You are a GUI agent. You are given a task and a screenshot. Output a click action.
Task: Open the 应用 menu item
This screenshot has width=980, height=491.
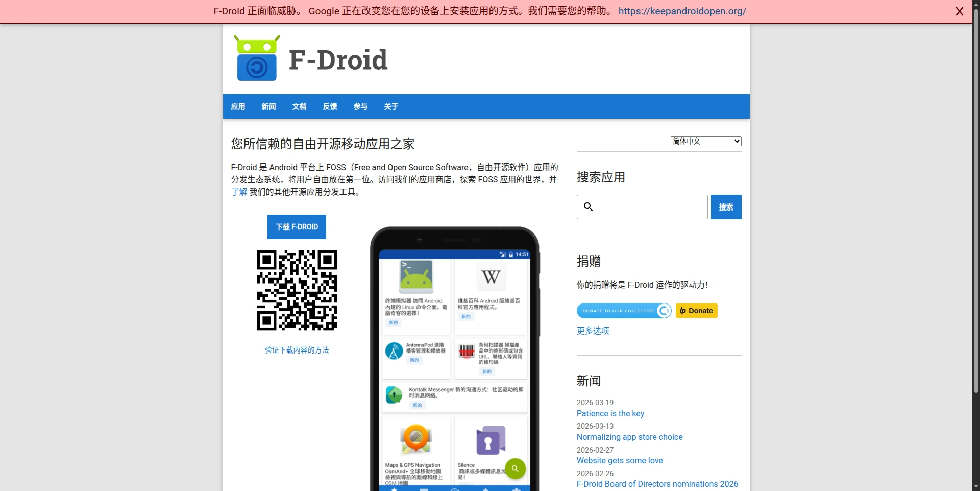[238, 106]
